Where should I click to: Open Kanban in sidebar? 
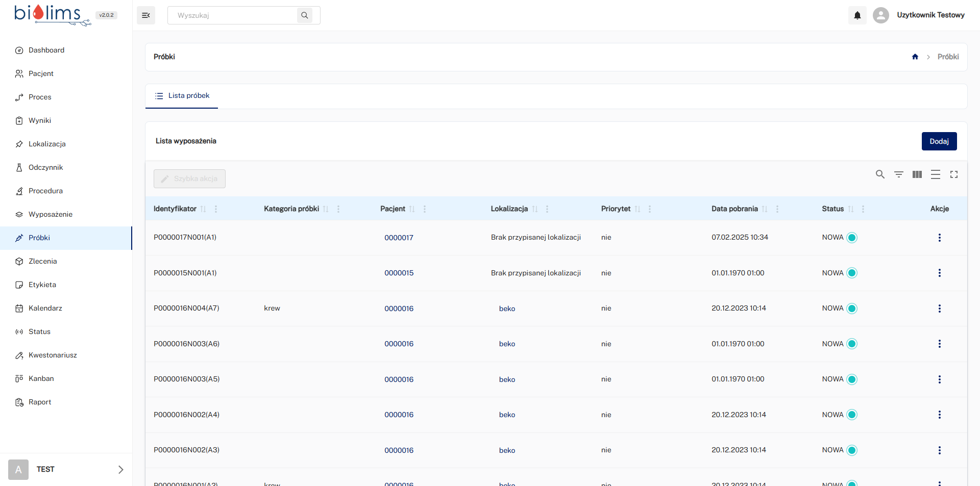(x=66, y=378)
